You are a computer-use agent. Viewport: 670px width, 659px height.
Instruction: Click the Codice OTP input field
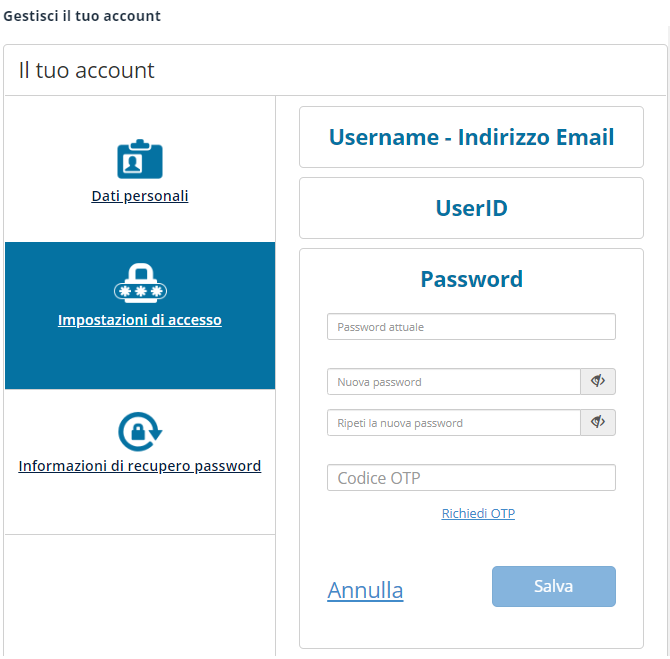(x=471, y=477)
